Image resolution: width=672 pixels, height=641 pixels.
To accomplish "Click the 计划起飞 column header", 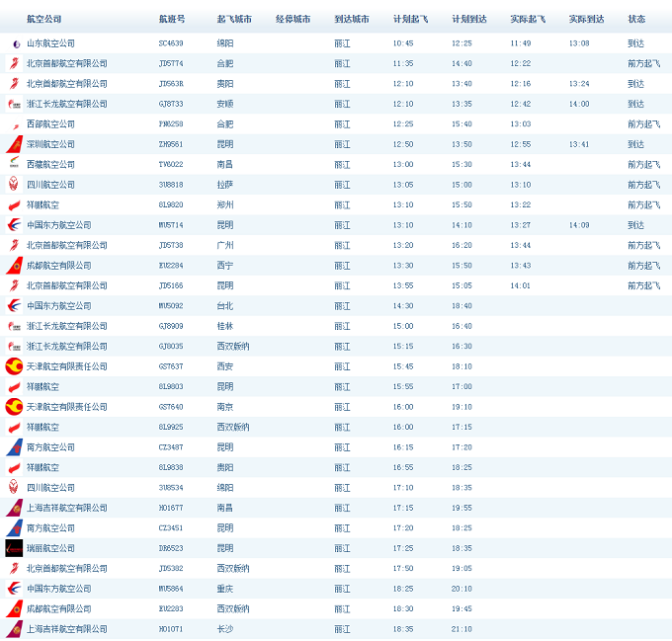I will [x=410, y=19].
